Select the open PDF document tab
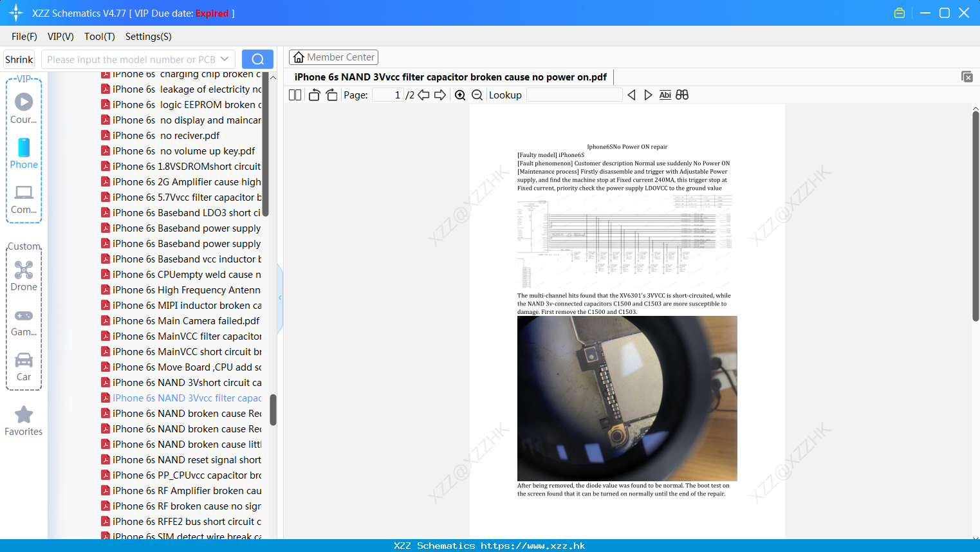The height and width of the screenshot is (552, 980). tap(450, 77)
